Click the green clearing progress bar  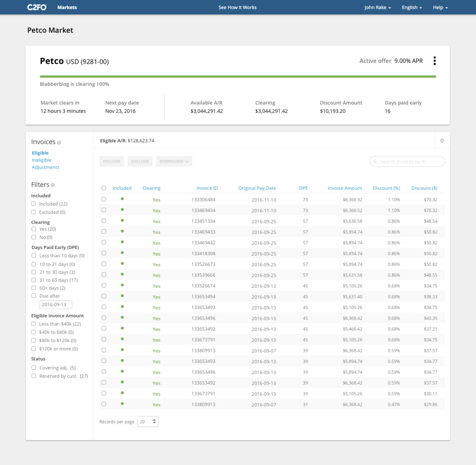[238, 76]
